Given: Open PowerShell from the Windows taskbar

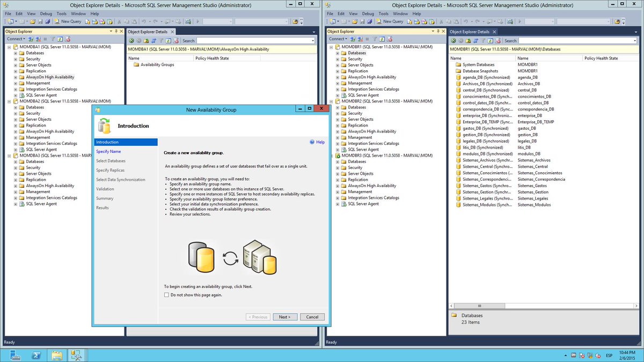Looking at the screenshot, I should [36, 355].
